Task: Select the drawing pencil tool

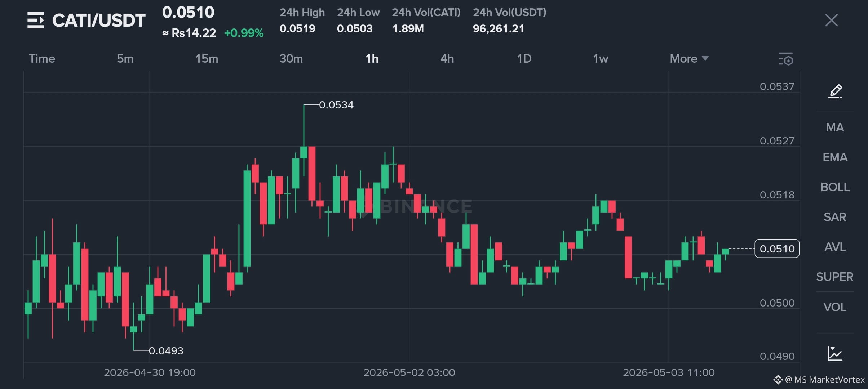Action: (835, 91)
